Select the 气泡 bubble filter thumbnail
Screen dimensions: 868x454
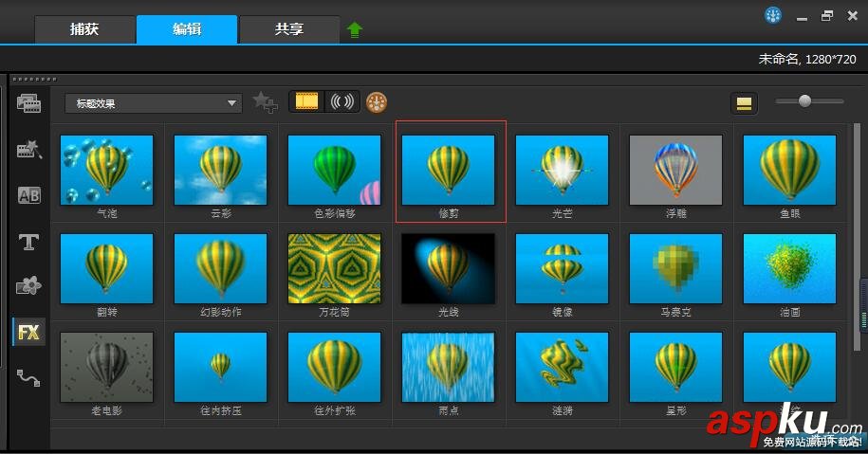[x=107, y=171]
